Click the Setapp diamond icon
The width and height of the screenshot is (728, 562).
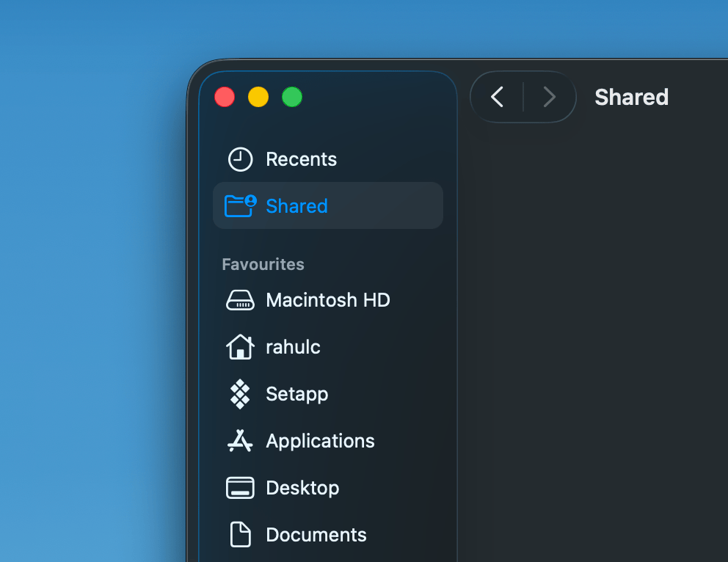[x=240, y=394]
